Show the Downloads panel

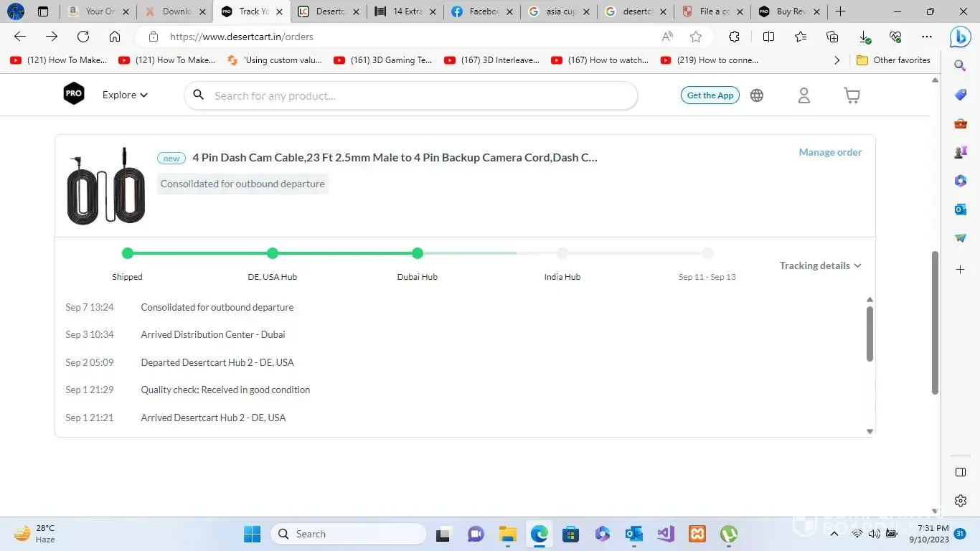864,37
